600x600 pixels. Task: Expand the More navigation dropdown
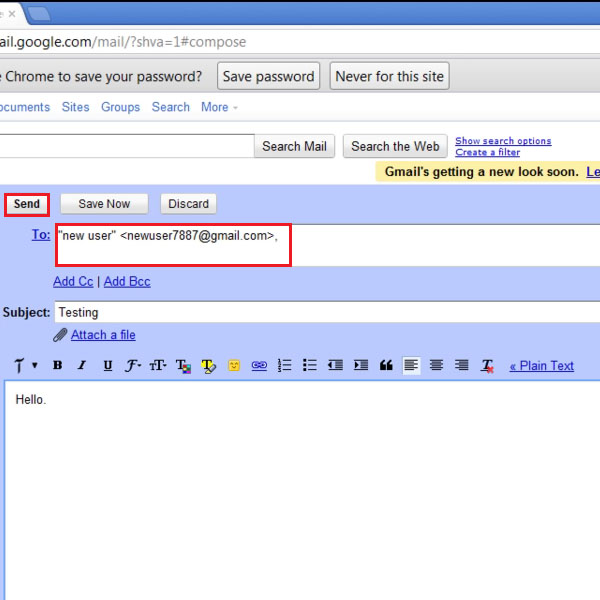click(x=219, y=107)
